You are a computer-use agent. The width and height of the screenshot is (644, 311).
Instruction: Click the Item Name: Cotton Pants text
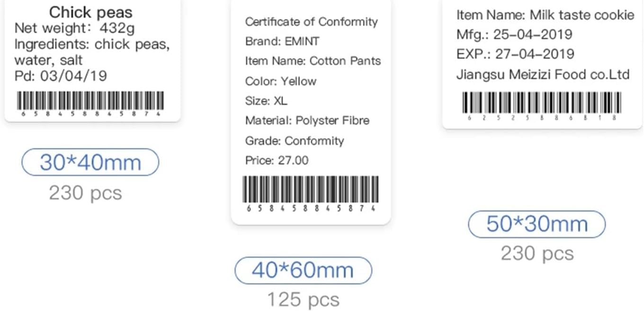pos(313,61)
